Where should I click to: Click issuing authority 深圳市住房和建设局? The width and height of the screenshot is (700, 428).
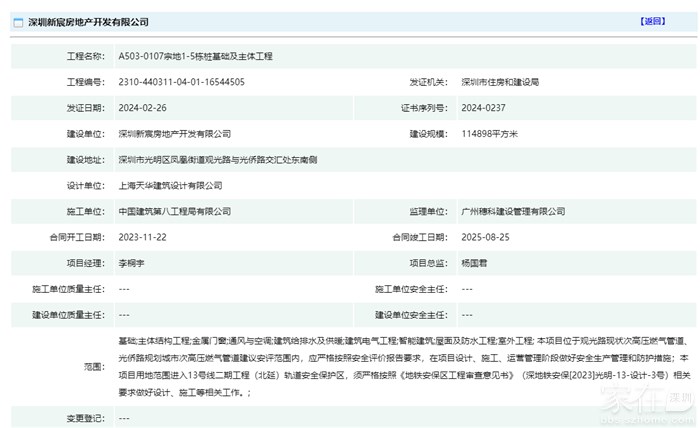point(500,82)
